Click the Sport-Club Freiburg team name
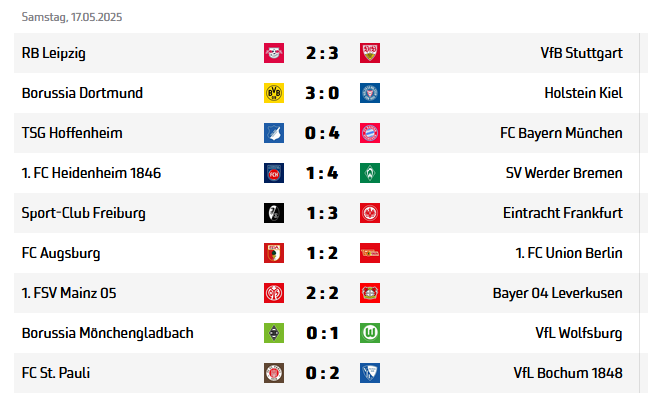 click(84, 213)
